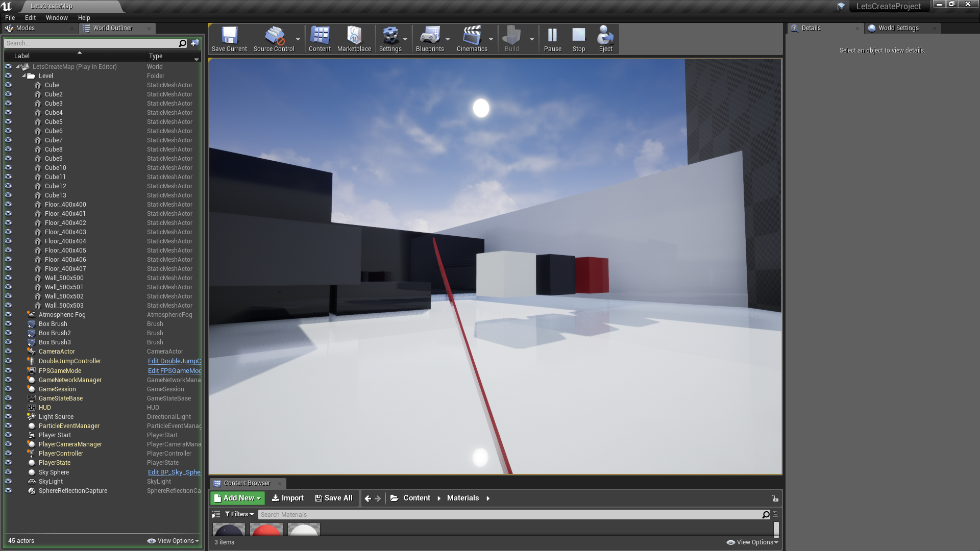Expand the Materials path arrow
Viewport: 980px width, 551px height.
tap(488, 498)
